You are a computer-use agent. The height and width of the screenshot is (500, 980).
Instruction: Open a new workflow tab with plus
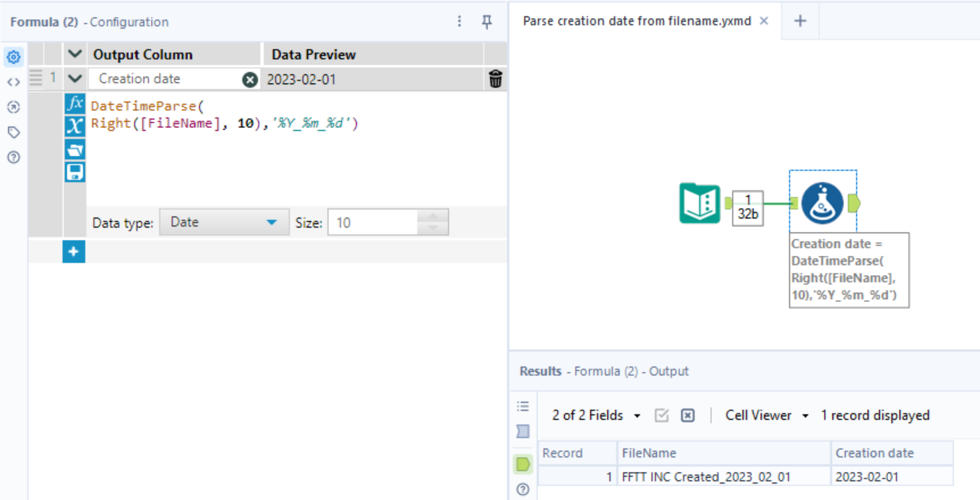click(x=800, y=21)
